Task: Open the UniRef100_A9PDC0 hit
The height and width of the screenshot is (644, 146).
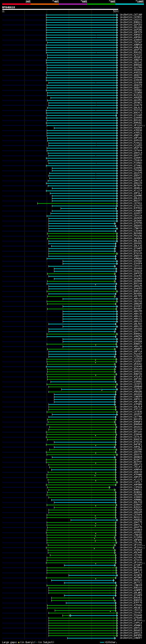Action: pyautogui.click(x=131, y=35)
